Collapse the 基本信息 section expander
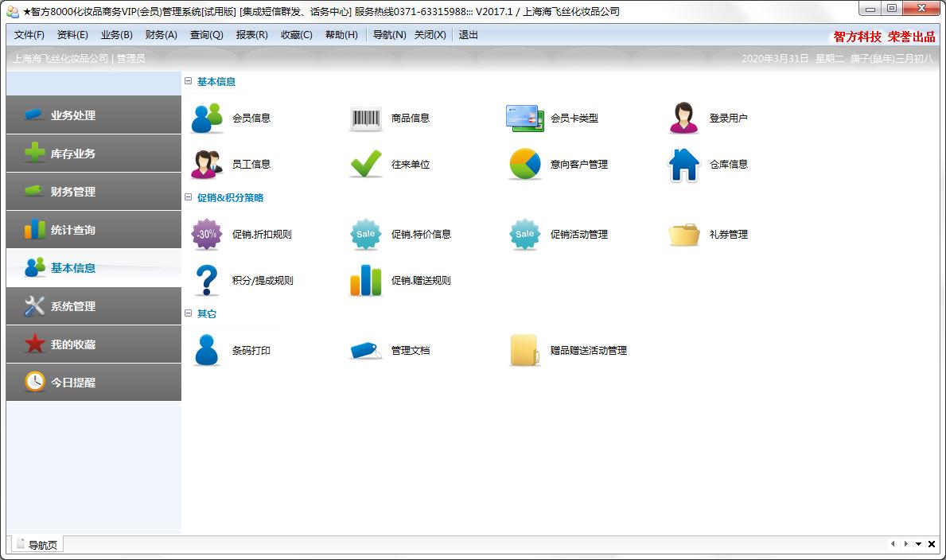This screenshot has height=560, width=946. point(189,81)
